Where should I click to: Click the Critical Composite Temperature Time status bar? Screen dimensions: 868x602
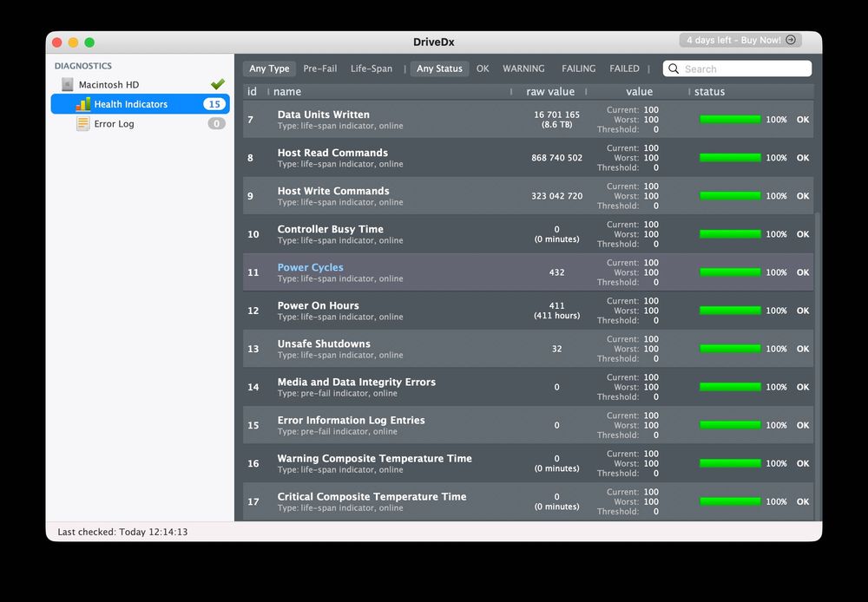730,501
